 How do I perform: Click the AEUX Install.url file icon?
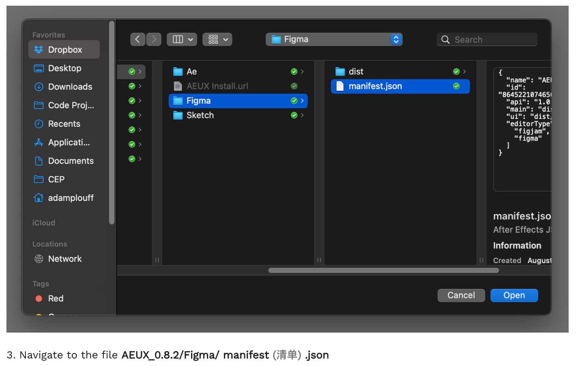(178, 86)
